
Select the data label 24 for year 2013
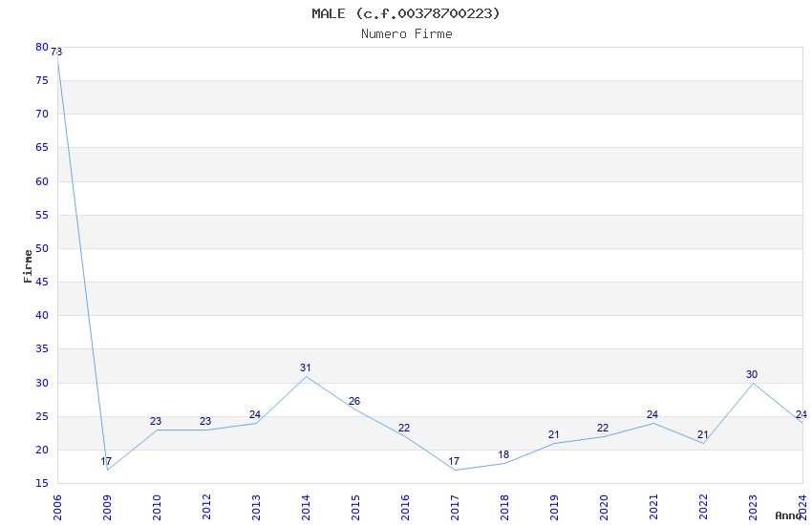coord(255,414)
